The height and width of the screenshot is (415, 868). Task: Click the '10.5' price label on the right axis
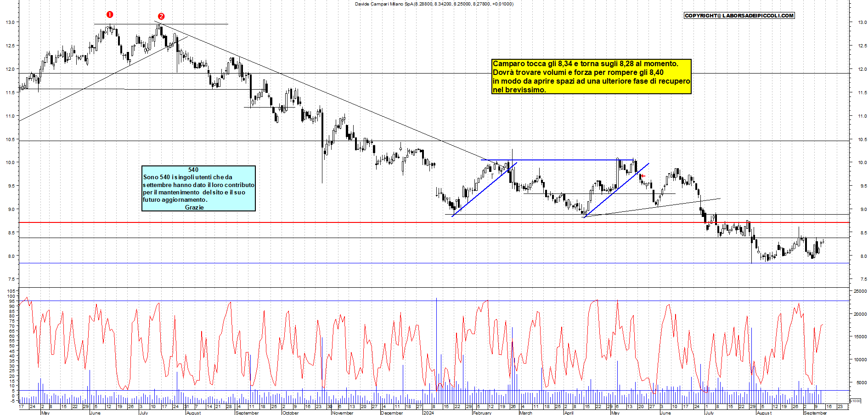click(x=862, y=139)
